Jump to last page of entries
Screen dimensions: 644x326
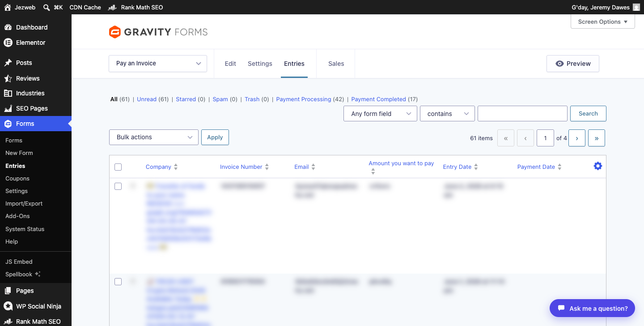[x=597, y=138]
